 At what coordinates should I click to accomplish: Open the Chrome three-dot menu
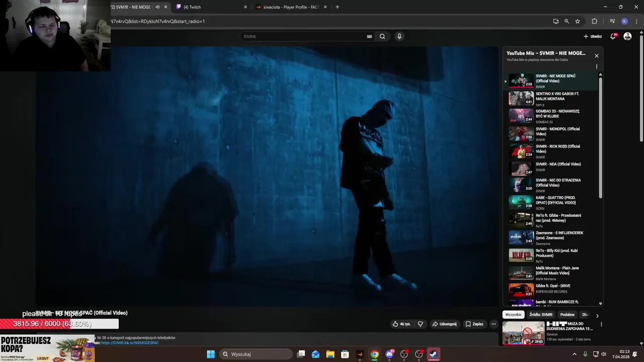[x=635, y=21]
